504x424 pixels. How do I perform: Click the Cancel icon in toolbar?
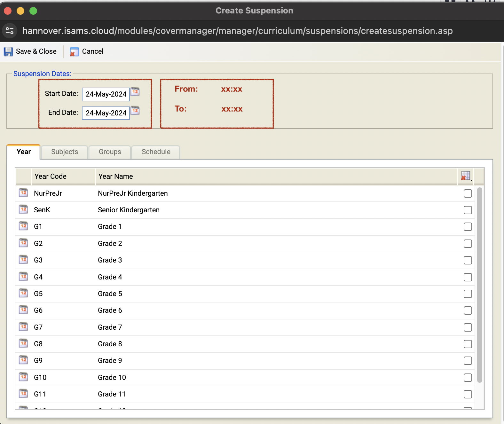tap(74, 51)
